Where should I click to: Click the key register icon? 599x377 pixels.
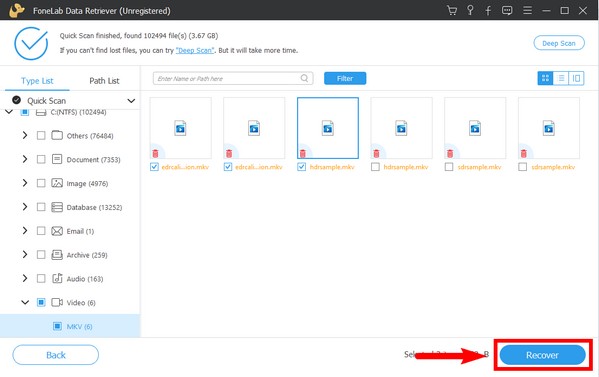[x=470, y=10]
